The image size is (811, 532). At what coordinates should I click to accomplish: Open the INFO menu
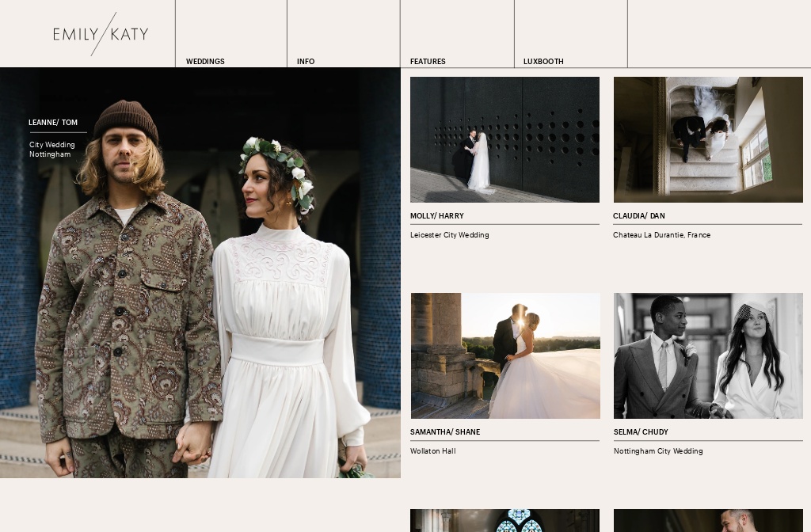tap(306, 62)
